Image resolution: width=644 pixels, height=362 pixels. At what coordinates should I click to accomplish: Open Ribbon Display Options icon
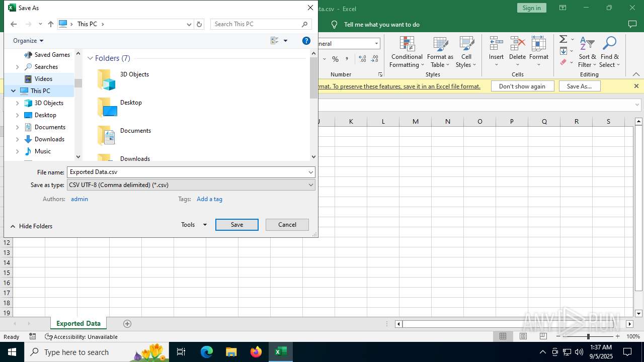click(562, 8)
